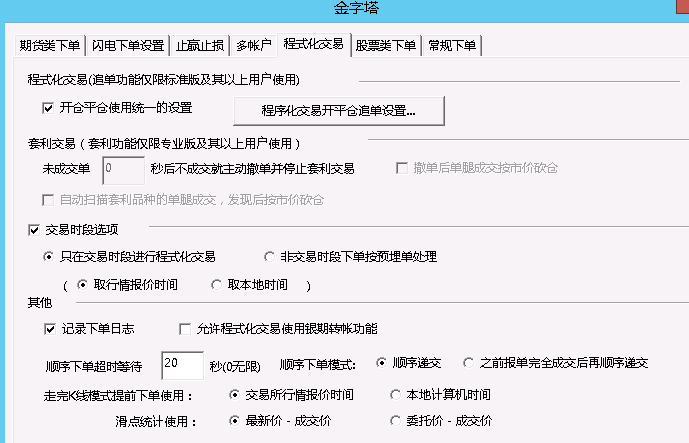The height and width of the screenshot is (443, 689).
Task: Open 程序化交易开平仓追单设置 dialog button
Action: click(x=339, y=111)
